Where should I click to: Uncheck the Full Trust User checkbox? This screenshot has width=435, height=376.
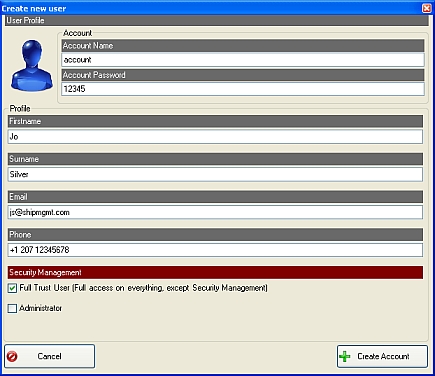click(x=12, y=288)
